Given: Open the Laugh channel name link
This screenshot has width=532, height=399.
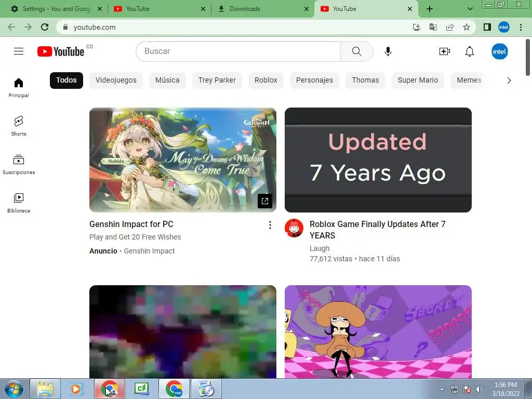Looking at the screenshot, I should [320, 248].
